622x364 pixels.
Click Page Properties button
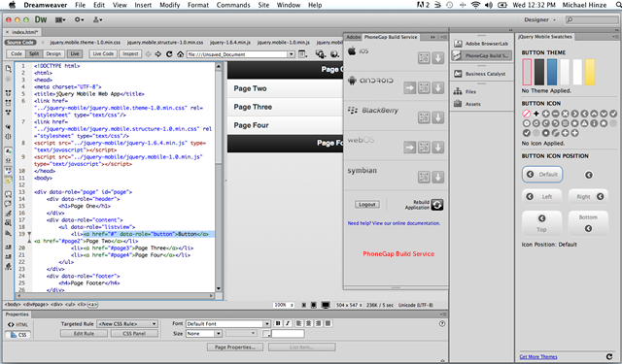[236, 347]
